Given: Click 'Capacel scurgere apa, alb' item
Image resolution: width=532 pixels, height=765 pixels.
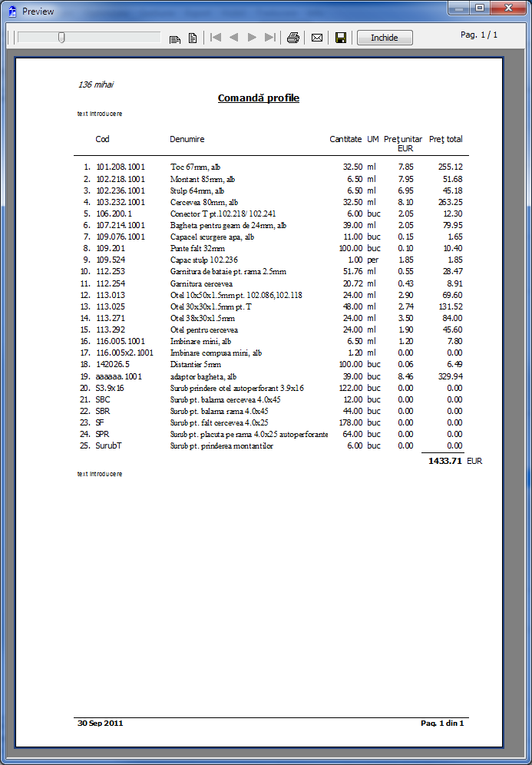Looking at the screenshot, I should point(212,237).
